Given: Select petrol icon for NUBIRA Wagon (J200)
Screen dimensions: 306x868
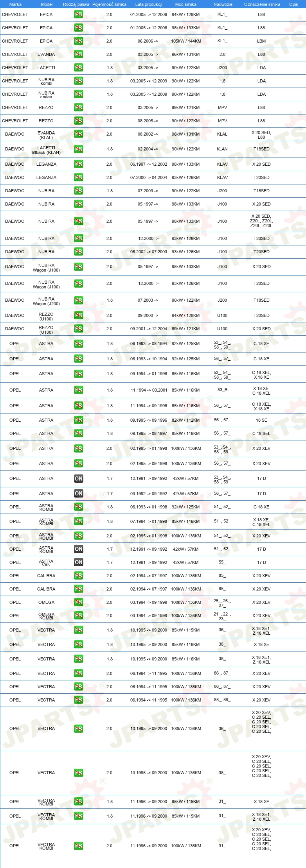Looking at the screenshot, I should (x=78, y=300).
